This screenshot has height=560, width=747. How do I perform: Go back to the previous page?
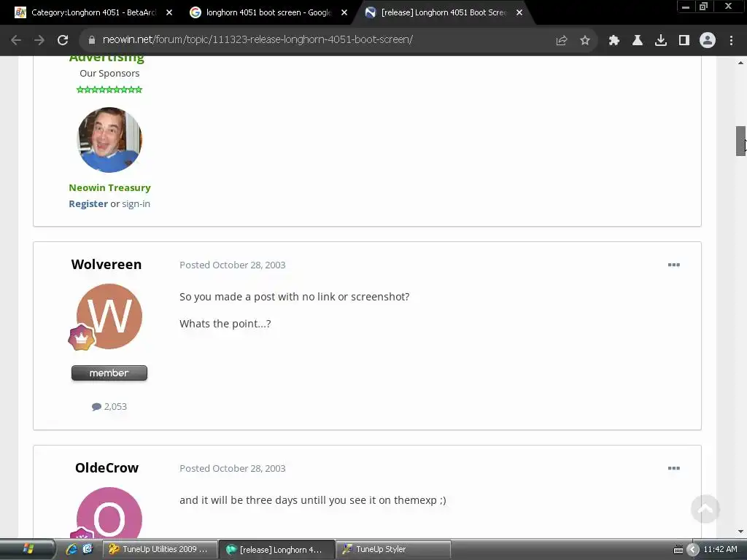16,40
